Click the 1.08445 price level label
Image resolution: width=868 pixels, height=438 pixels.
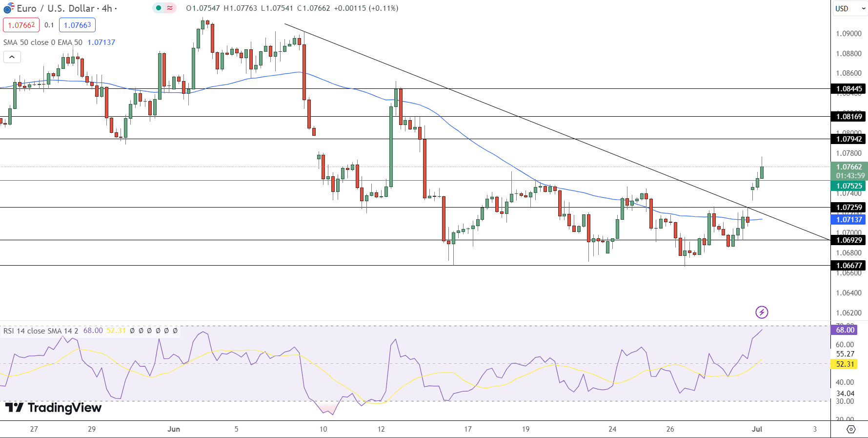coord(849,88)
